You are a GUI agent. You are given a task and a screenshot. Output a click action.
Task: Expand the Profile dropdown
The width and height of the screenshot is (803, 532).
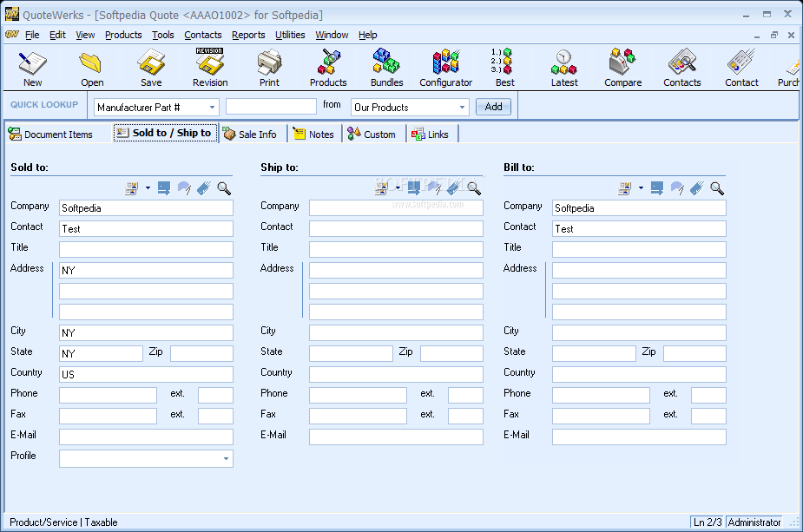click(226, 459)
